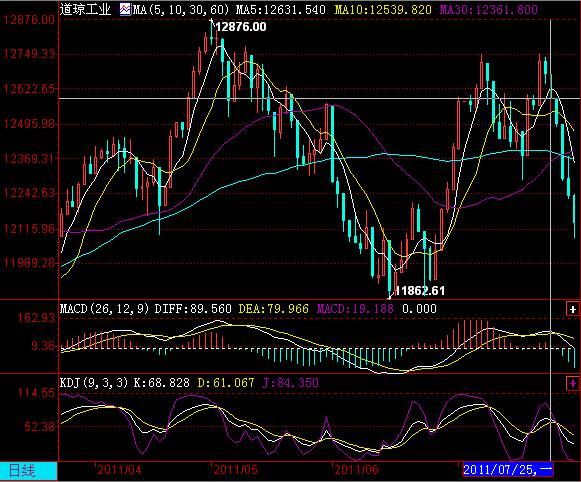Click the 道琼工业 index title

coord(85,9)
